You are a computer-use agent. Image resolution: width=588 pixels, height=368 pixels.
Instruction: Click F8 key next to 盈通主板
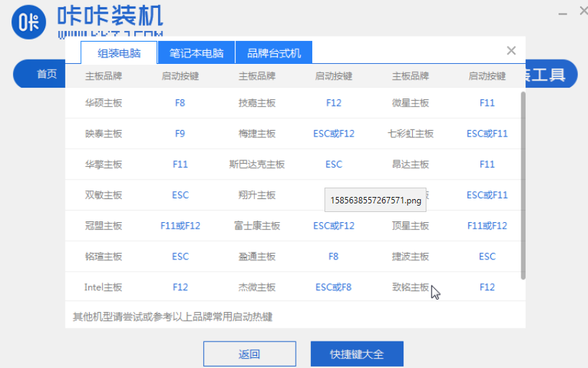point(333,257)
